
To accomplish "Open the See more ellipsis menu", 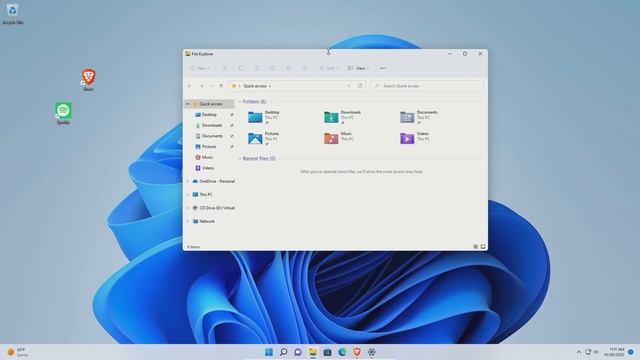I will (383, 68).
